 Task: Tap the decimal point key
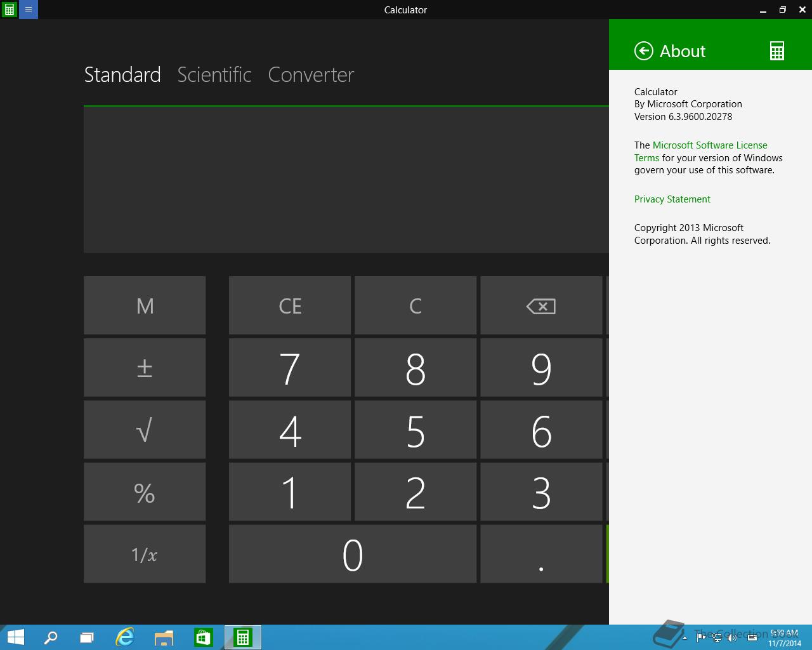pyautogui.click(x=541, y=554)
